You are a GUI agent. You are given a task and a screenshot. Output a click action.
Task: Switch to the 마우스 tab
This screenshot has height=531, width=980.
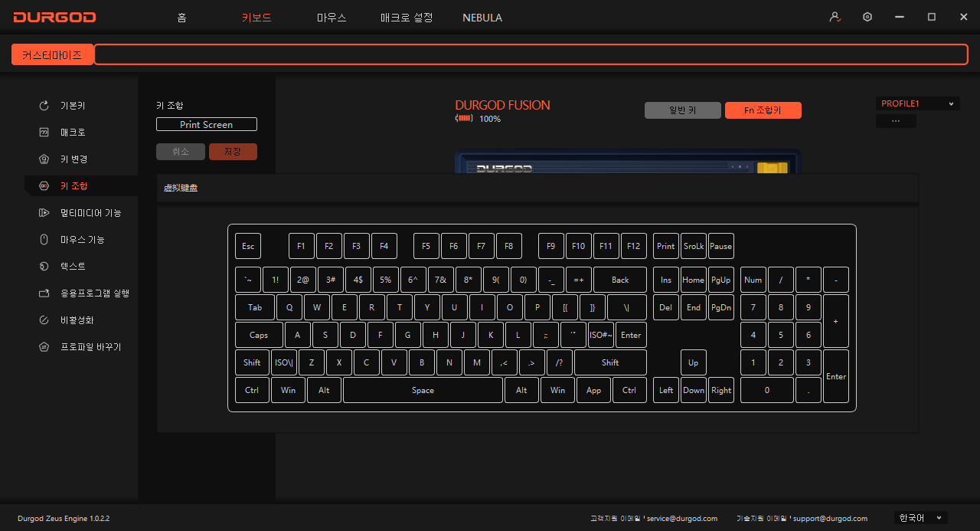click(332, 18)
